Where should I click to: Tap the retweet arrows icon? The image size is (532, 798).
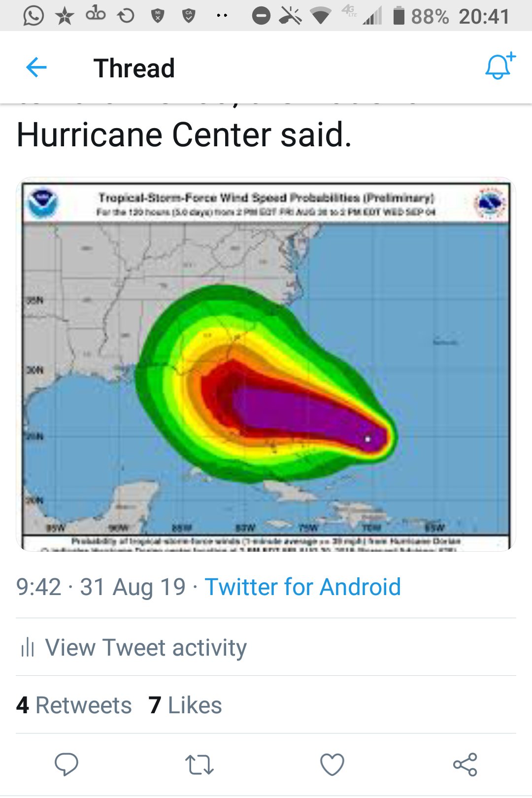point(199,765)
